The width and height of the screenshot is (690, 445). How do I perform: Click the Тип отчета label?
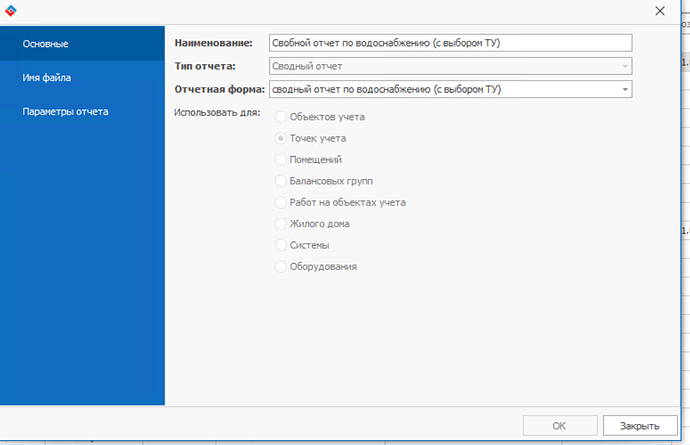pos(205,66)
